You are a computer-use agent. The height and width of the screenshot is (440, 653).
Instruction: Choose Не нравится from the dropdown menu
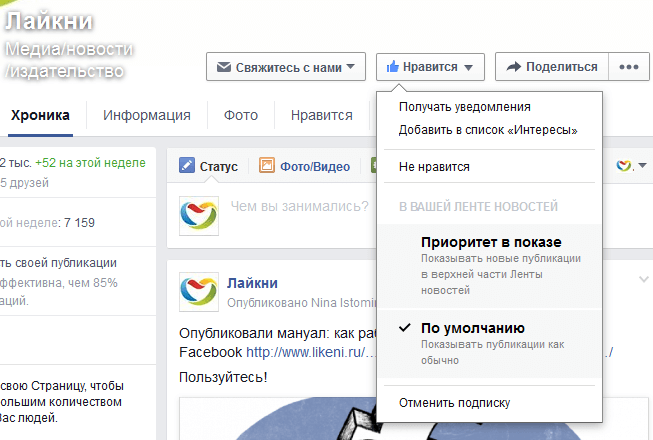tap(434, 167)
